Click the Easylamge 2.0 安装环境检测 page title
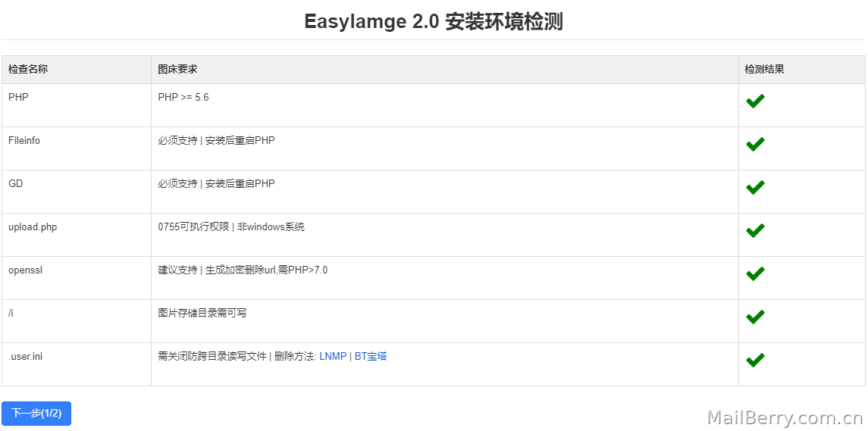Screen dimensions: 868x431 (x=434, y=22)
